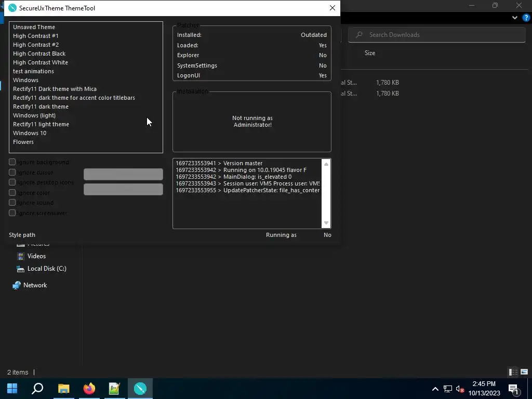Open the notepad-style taskbar app
Image resolution: width=532 pixels, height=399 pixels.
pos(115,389)
